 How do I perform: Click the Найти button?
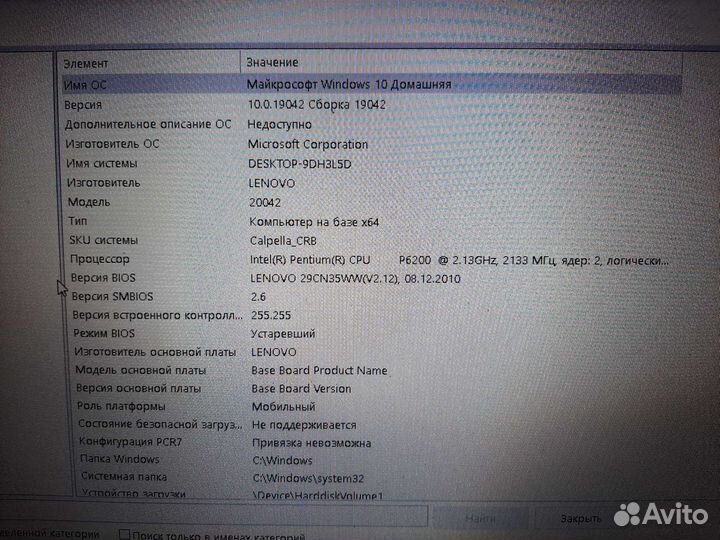pyautogui.click(x=480, y=518)
